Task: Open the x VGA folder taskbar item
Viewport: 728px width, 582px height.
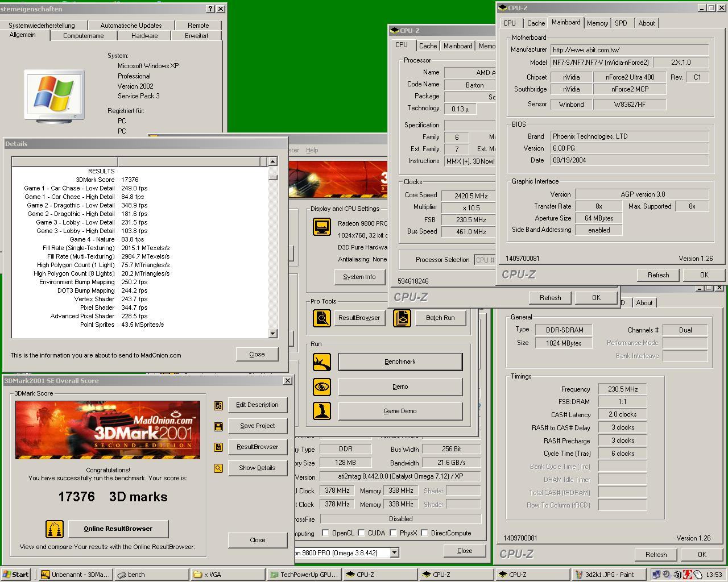Action: [228, 575]
